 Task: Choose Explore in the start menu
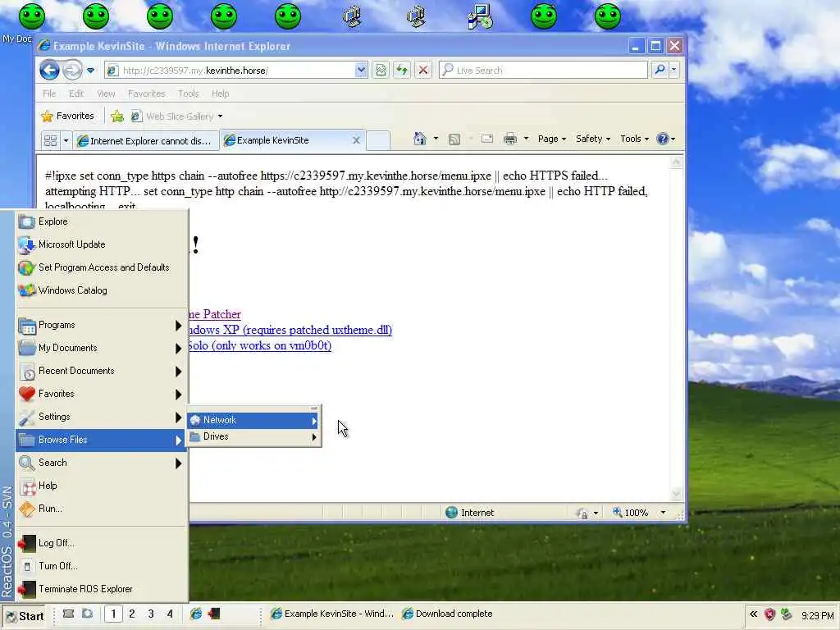click(x=102, y=221)
